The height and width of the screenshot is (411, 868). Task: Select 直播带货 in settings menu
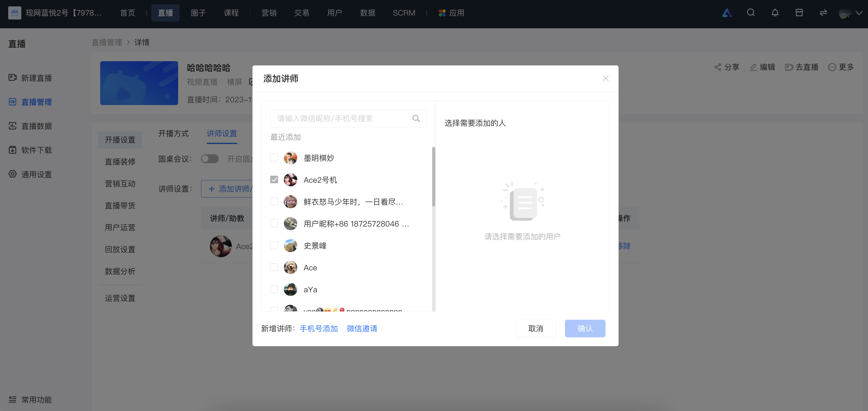(120, 205)
